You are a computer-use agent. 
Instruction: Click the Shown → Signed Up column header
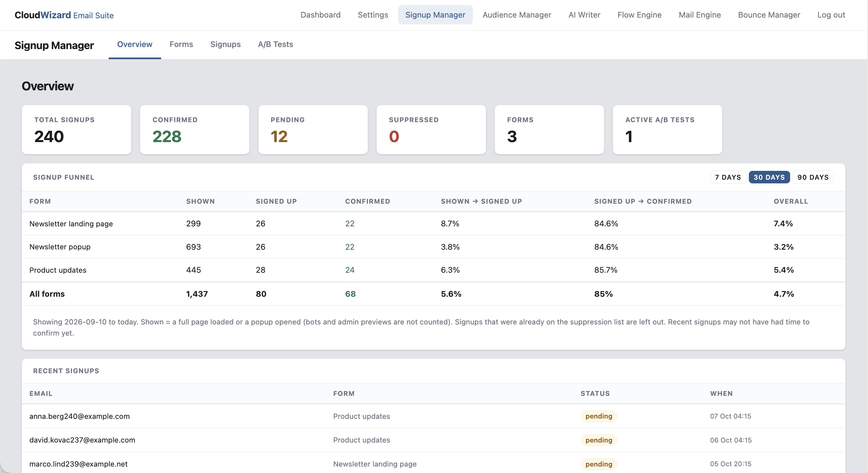tap(481, 201)
